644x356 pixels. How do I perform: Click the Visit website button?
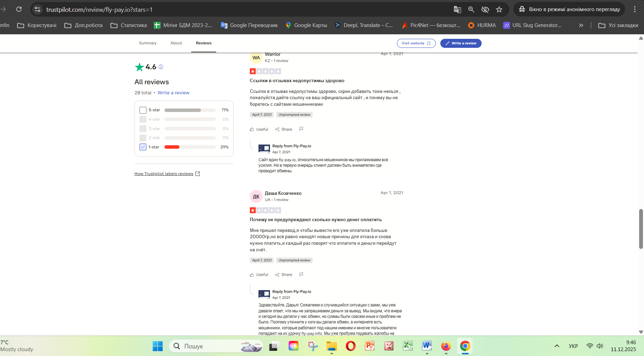coord(416,43)
